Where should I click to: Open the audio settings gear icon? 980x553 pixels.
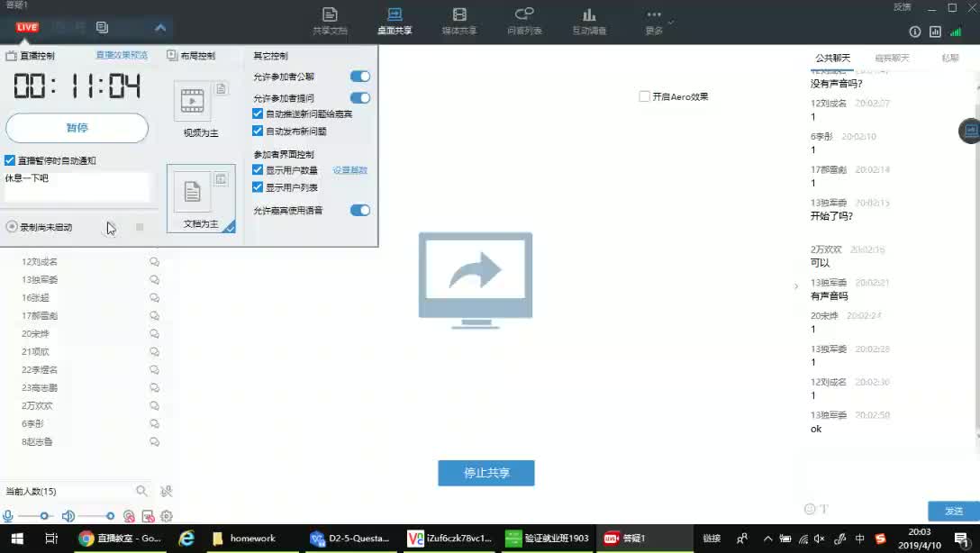(x=167, y=516)
